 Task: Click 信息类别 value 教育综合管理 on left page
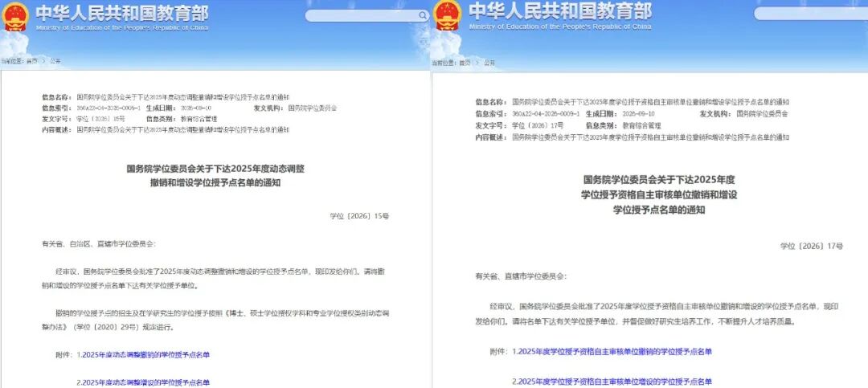click(199, 119)
